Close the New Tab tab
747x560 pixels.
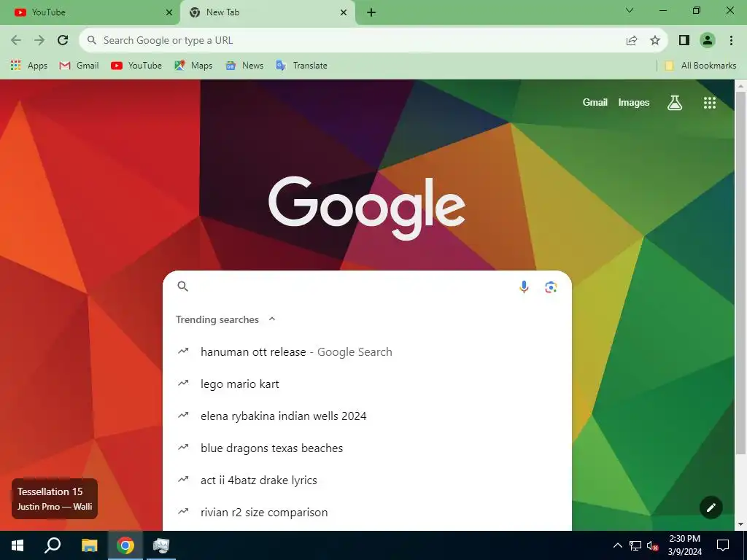tap(344, 12)
